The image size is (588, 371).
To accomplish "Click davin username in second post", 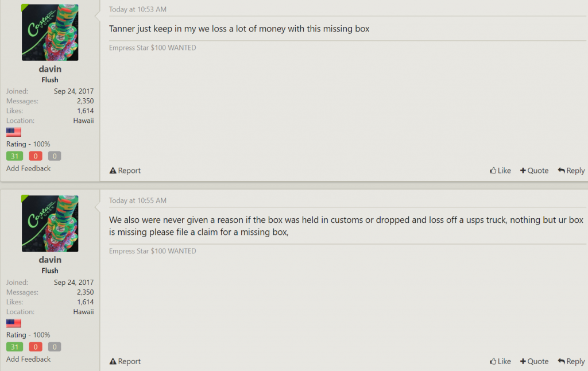I will (x=50, y=260).
